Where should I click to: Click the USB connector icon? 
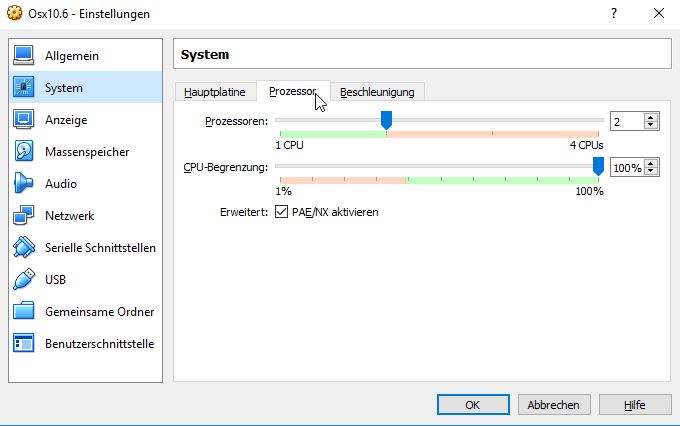tap(23, 279)
